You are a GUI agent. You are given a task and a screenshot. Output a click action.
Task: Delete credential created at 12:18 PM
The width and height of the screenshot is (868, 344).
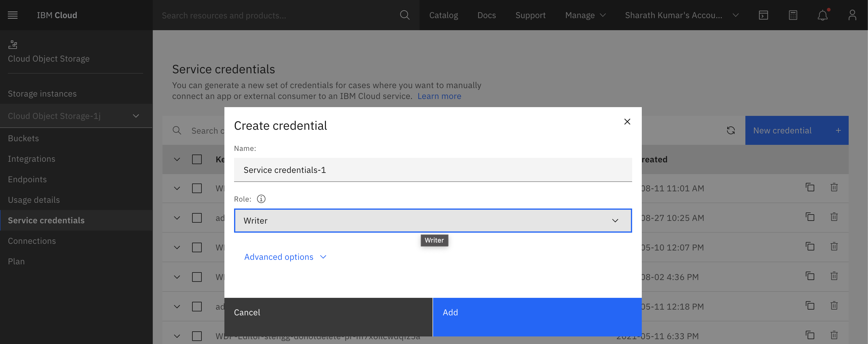coord(834,306)
